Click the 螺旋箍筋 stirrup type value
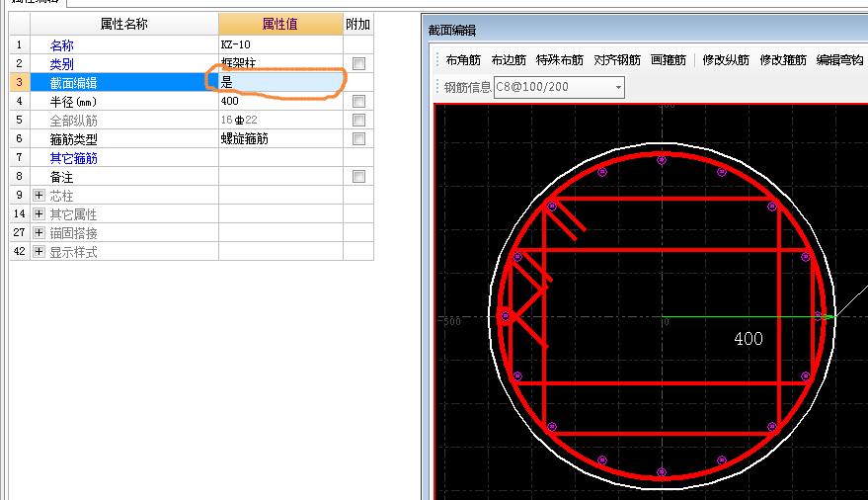This screenshot has height=500, width=868. point(280,139)
